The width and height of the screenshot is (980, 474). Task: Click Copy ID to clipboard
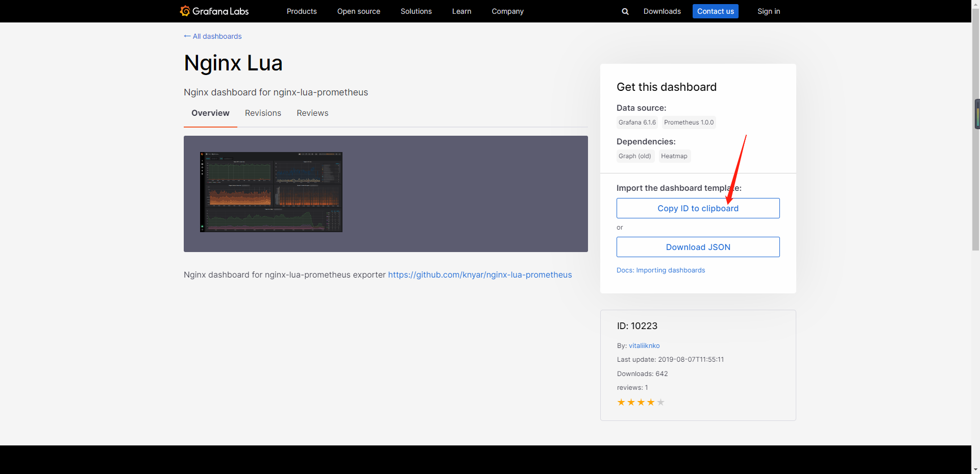[698, 208]
